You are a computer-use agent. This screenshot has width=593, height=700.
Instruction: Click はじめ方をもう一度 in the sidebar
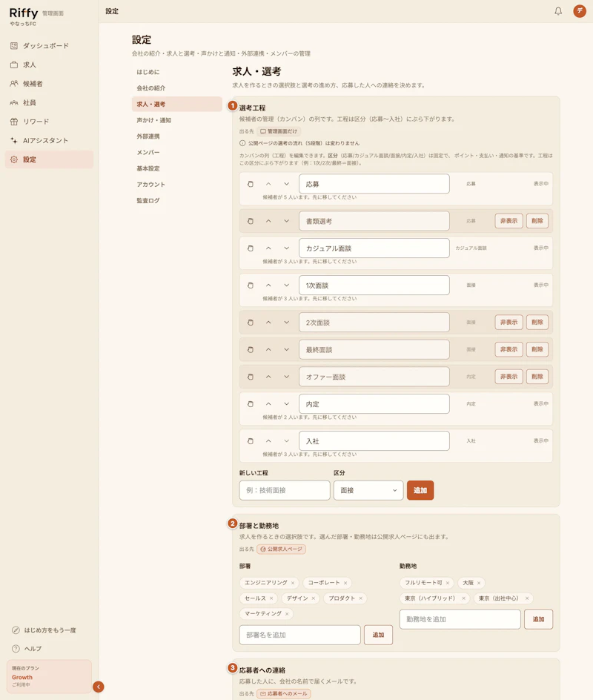(44, 630)
